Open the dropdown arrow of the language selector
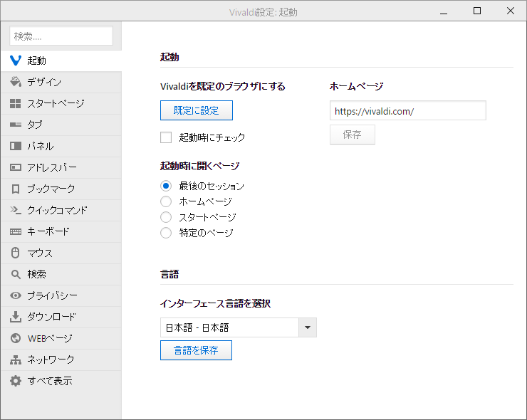 (308, 327)
